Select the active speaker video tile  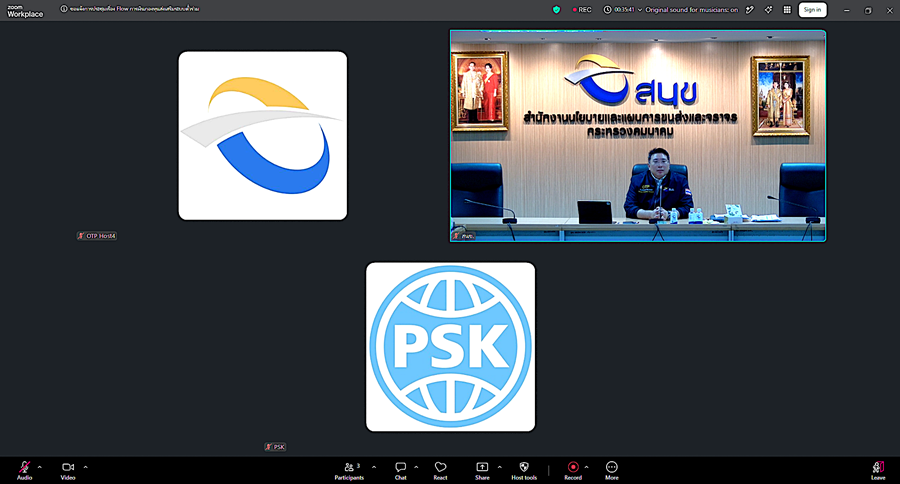(638, 136)
